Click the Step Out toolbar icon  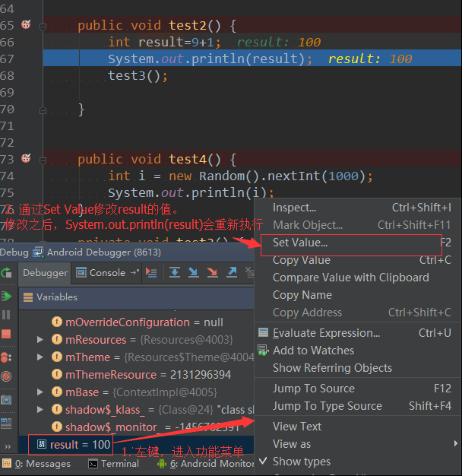tap(233, 272)
